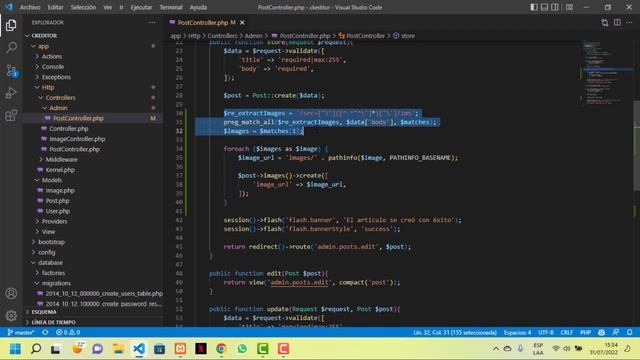
Task: Toggle the secondary side bar visibility
Action: 555,7
